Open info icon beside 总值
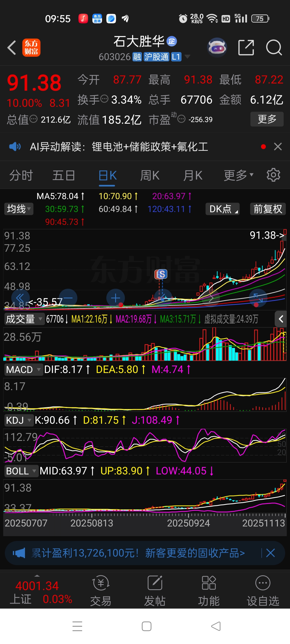The height and width of the screenshot is (644, 290). (33, 119)
